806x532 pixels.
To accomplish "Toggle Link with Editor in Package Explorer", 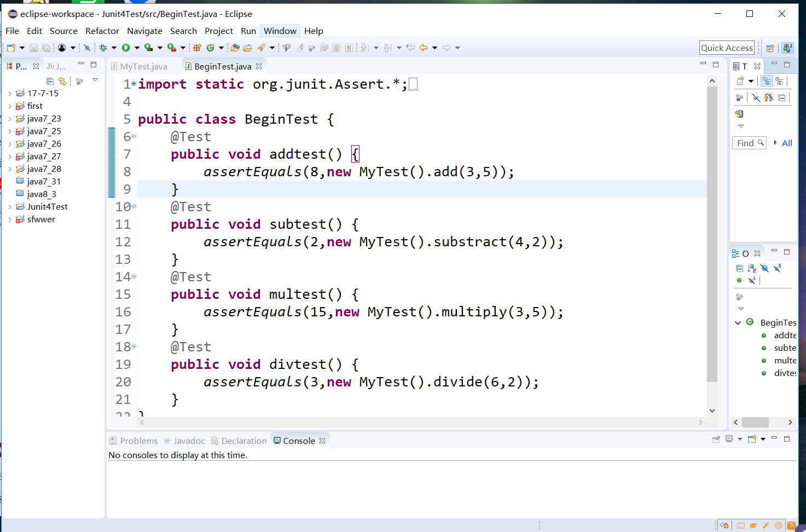I will point(62,81).
